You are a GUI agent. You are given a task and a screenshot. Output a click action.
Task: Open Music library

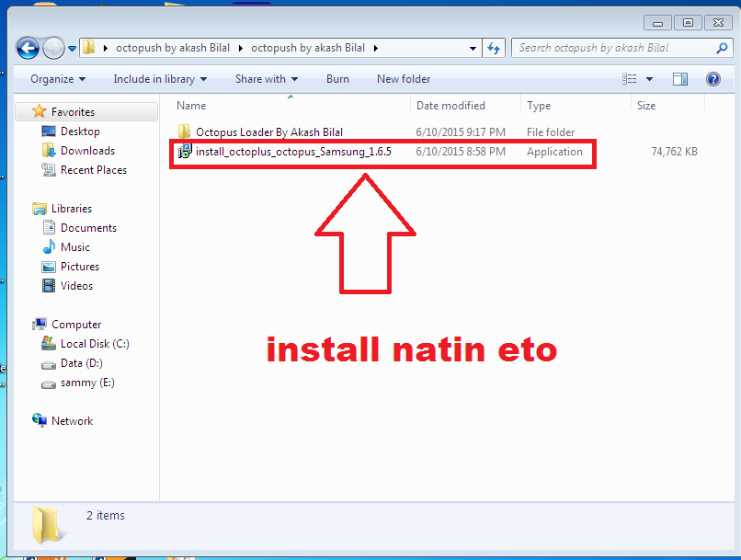(75, 247)
